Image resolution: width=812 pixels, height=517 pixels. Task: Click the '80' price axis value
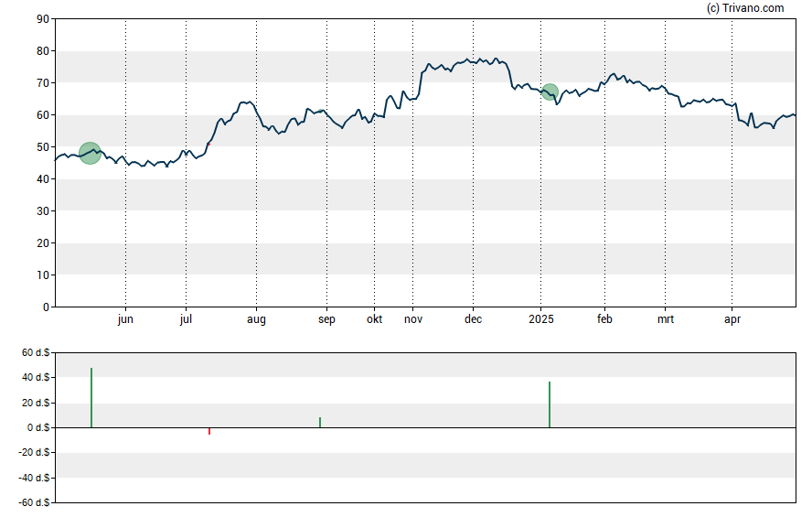(42, 50)
